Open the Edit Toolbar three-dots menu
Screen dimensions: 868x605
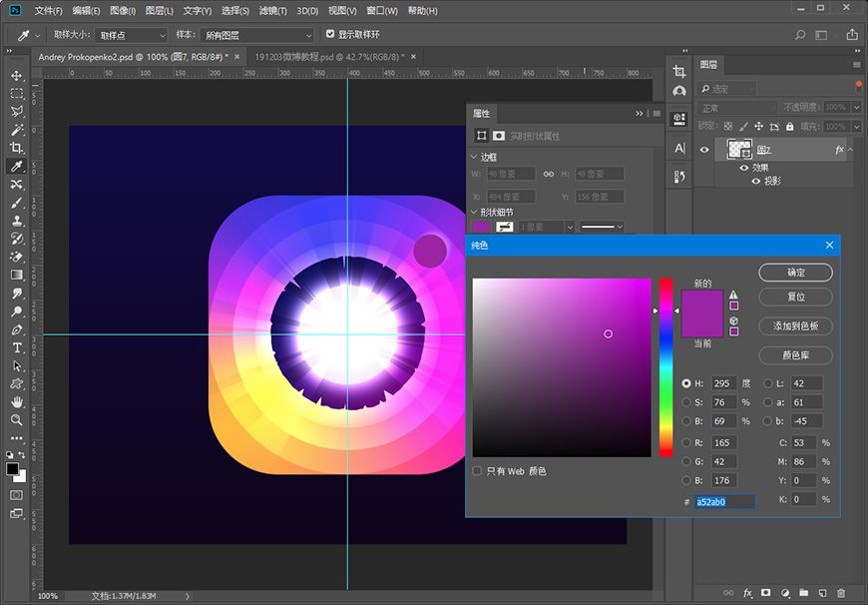click(x=17, y=437)
